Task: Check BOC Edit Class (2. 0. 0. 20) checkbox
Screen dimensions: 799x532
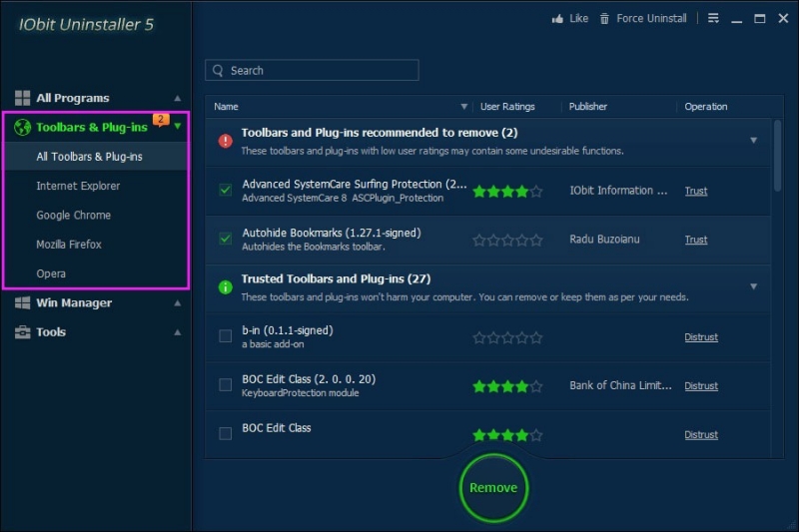Action: click(x=226, y=385)
